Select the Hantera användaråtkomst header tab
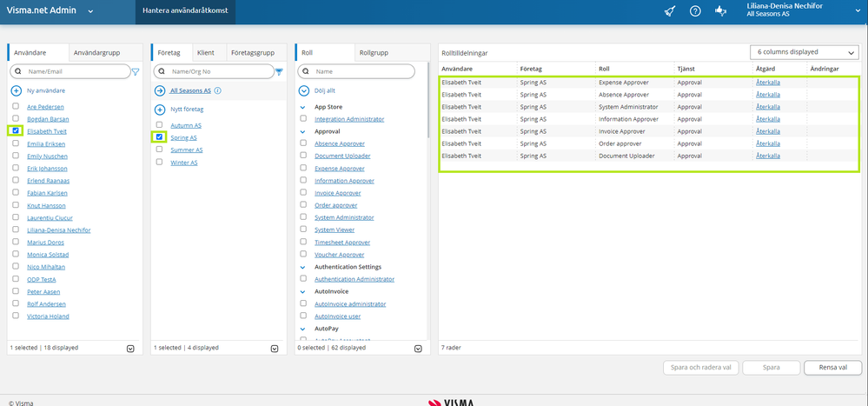Viewport: 868px width, 406px height. 185,10
